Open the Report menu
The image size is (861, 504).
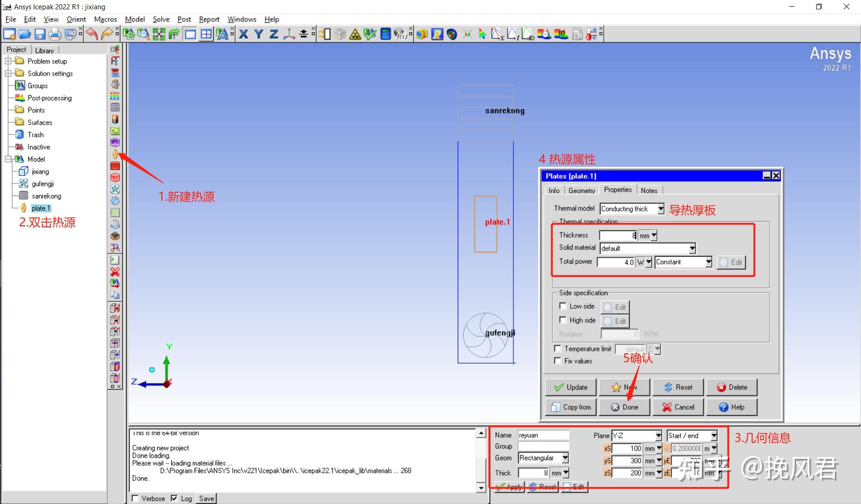point(209,19)
